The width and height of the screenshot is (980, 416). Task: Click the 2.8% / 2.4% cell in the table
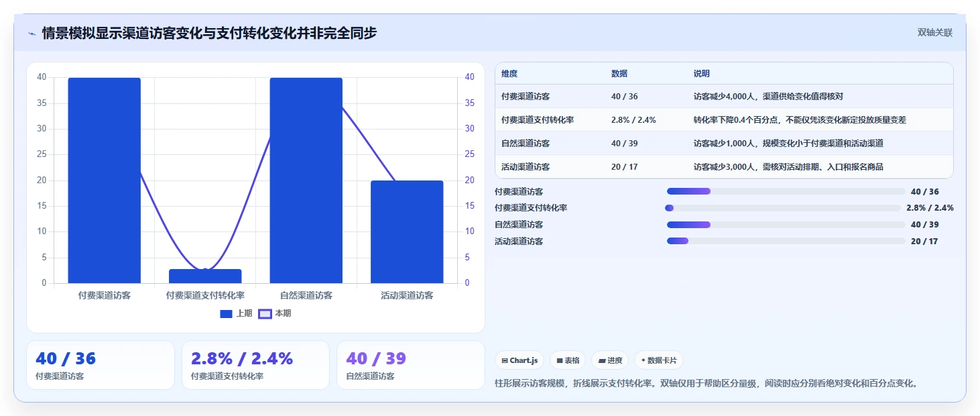633,120
